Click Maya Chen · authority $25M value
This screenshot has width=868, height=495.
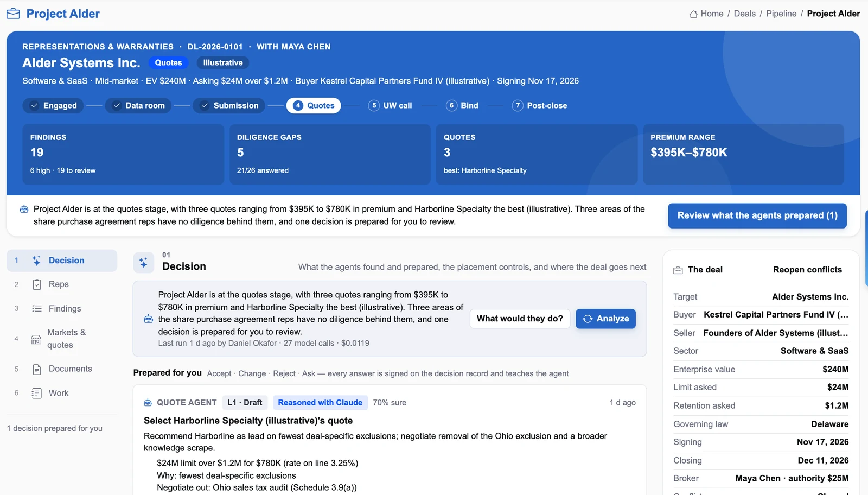point(792,478)
